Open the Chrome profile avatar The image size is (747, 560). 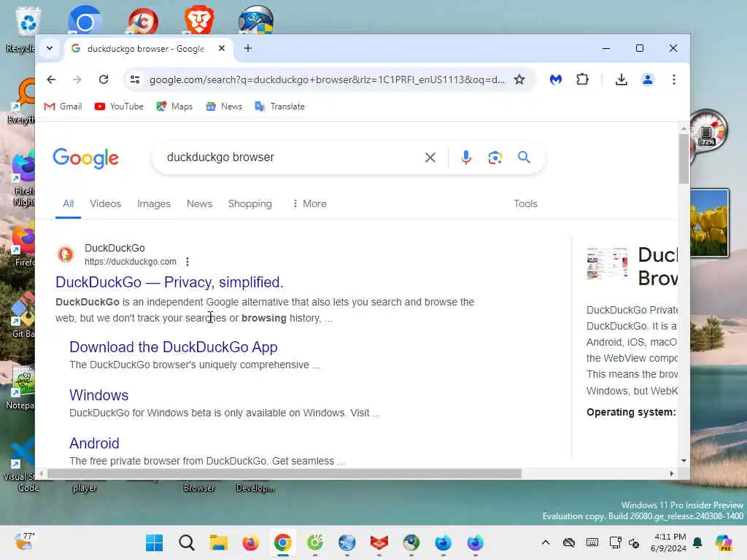[x=648, y=79]
